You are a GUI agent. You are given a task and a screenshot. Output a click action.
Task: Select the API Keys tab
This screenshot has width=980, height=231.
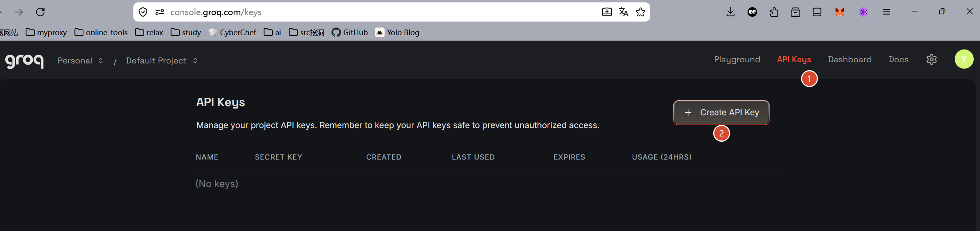794,59
